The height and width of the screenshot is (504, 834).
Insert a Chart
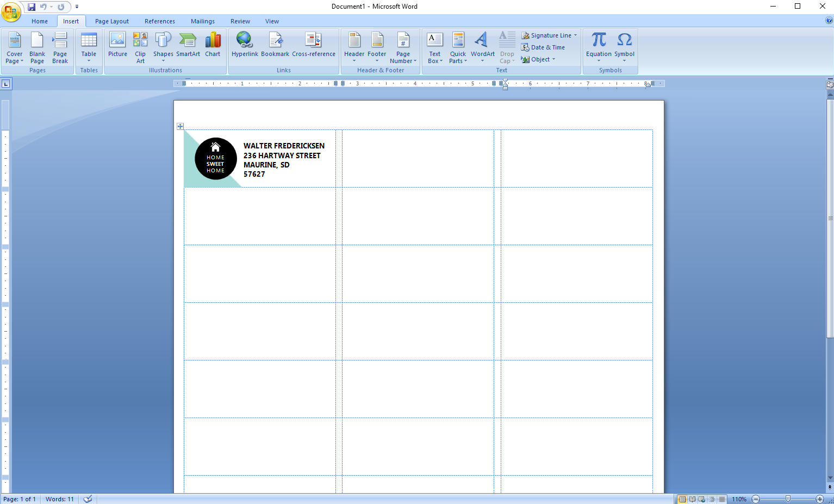click(x=213, y=46)
